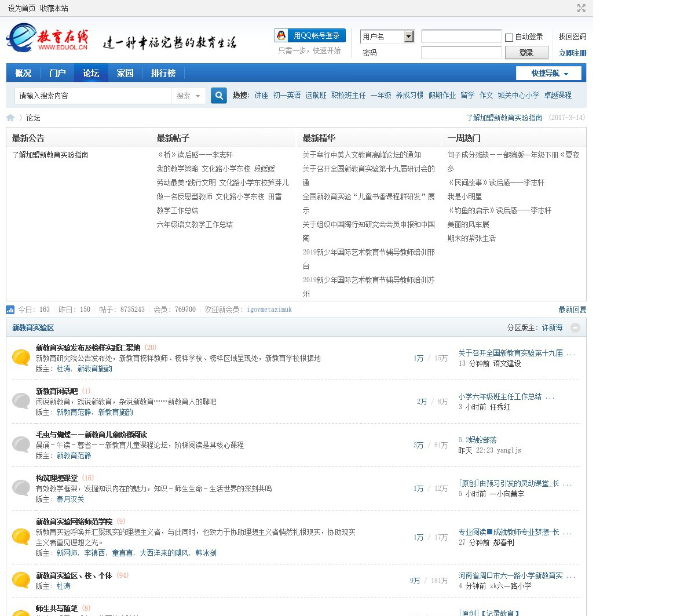Image resolution: width=695 pixels, height=616 pixels.
Task: Click the home icon in breadcrumb
Action: point(10,118)
